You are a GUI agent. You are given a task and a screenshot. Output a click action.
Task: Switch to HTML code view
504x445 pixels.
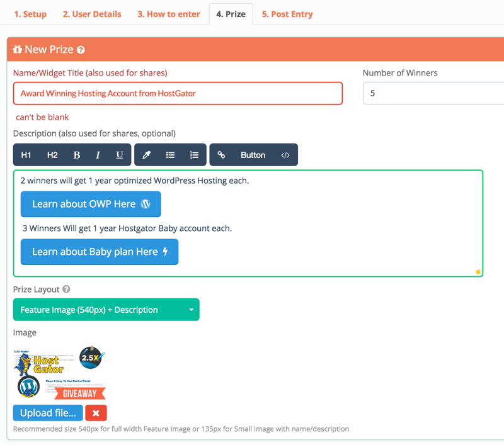coord(285,155)
